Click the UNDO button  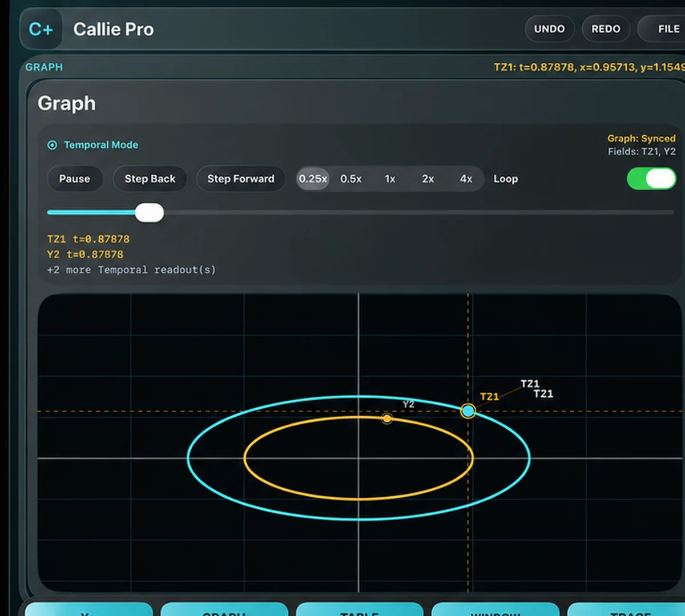click(x=549, y=29)
